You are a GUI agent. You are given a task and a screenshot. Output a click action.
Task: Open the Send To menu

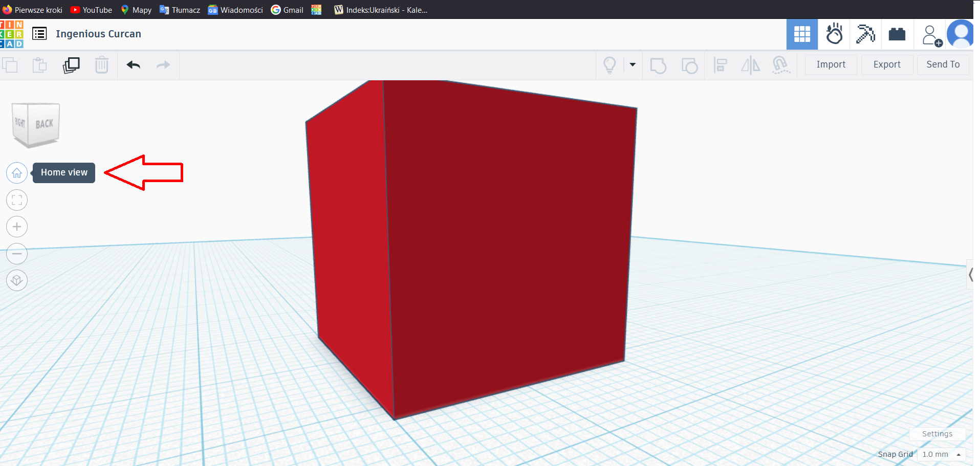(x=943, y=65)
